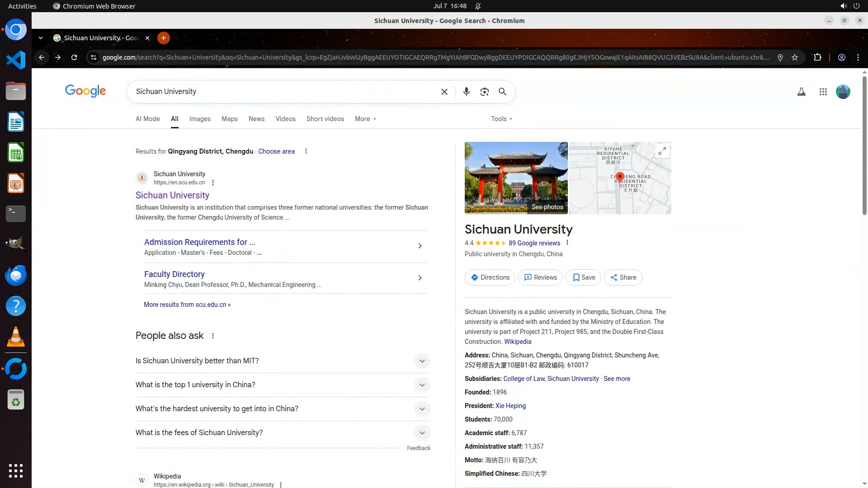Clear the search box text
Screen dimensions: 868x488
[444, 92]
